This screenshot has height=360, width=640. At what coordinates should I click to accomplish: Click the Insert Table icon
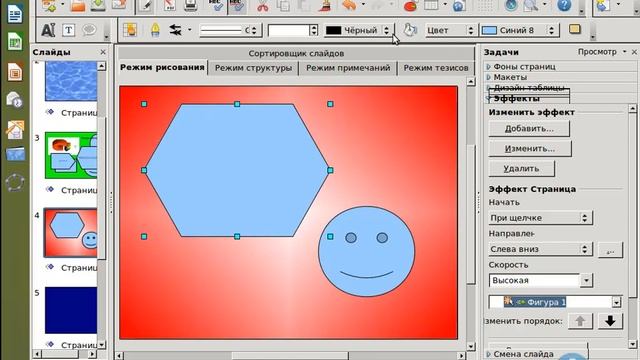[431, 6]
